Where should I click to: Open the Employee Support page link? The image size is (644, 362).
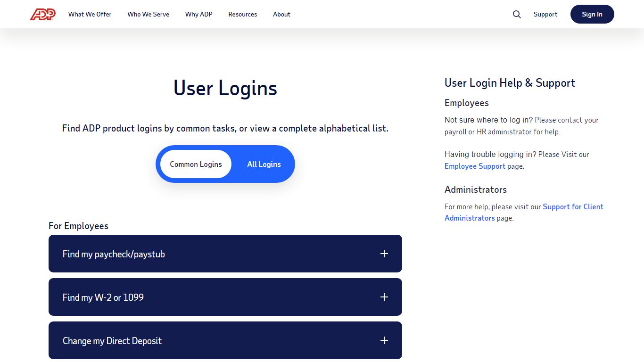475,166
